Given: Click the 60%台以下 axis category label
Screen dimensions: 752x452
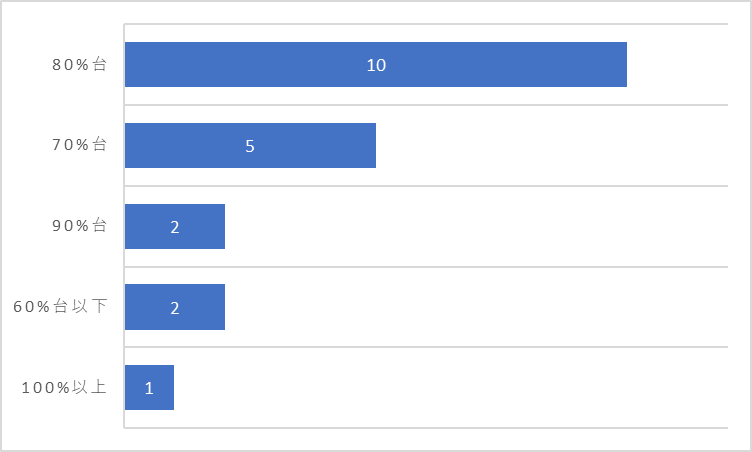Looking at the screenshot, I should pos(60,306).
